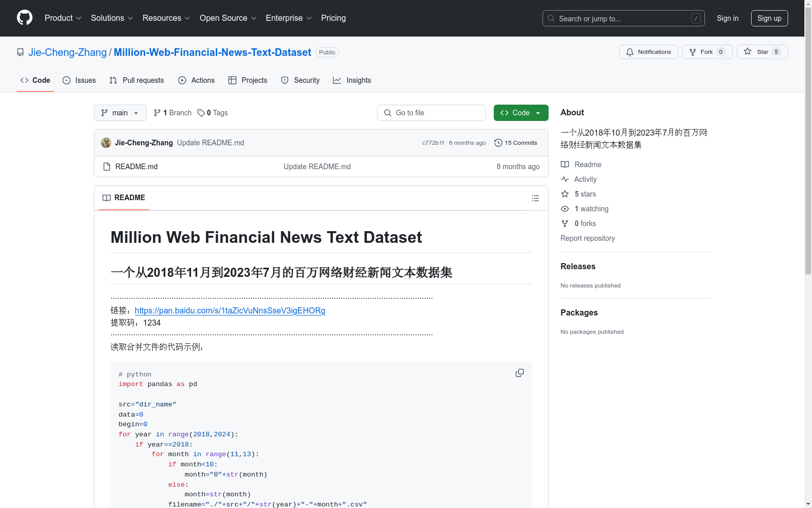Click the bell icon for Notifications

pyautogui.click(x=630, y=52)
